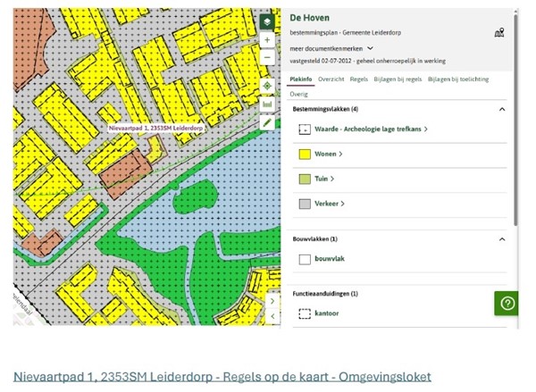536x392 pixels.
Task: Collapse the Bestemmingsvlakken section
Action: 502,109
